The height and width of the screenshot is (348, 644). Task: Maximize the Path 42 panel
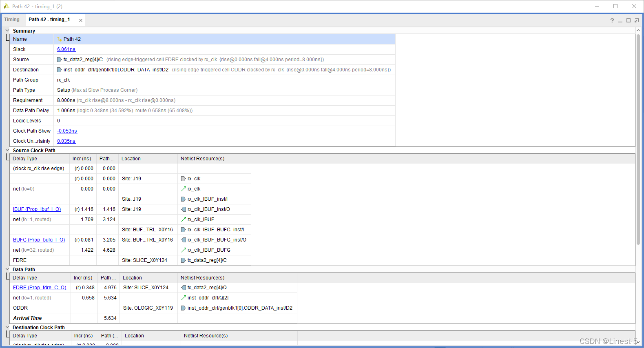point(629,20)
